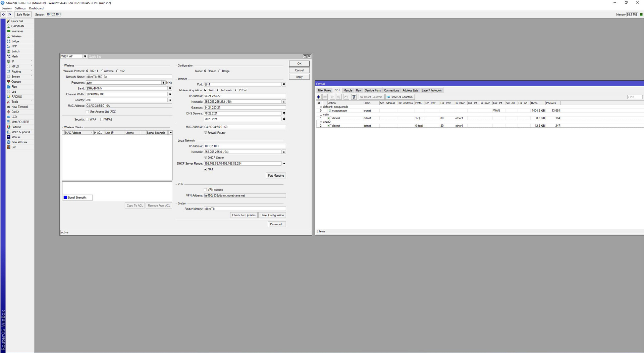Open the Channel Width dropdown
644x353 pixels.
pos(170,94)
